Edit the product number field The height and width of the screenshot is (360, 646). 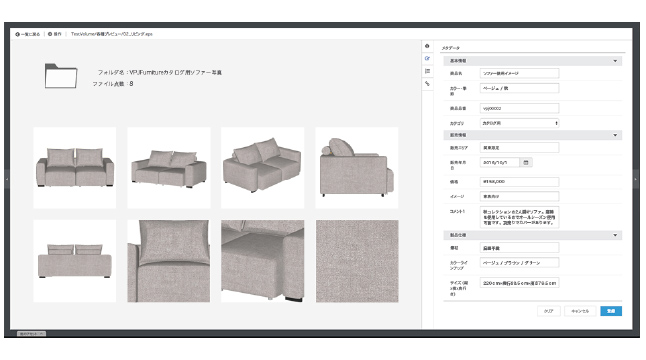pyautogui.click(x=519, y=108)
